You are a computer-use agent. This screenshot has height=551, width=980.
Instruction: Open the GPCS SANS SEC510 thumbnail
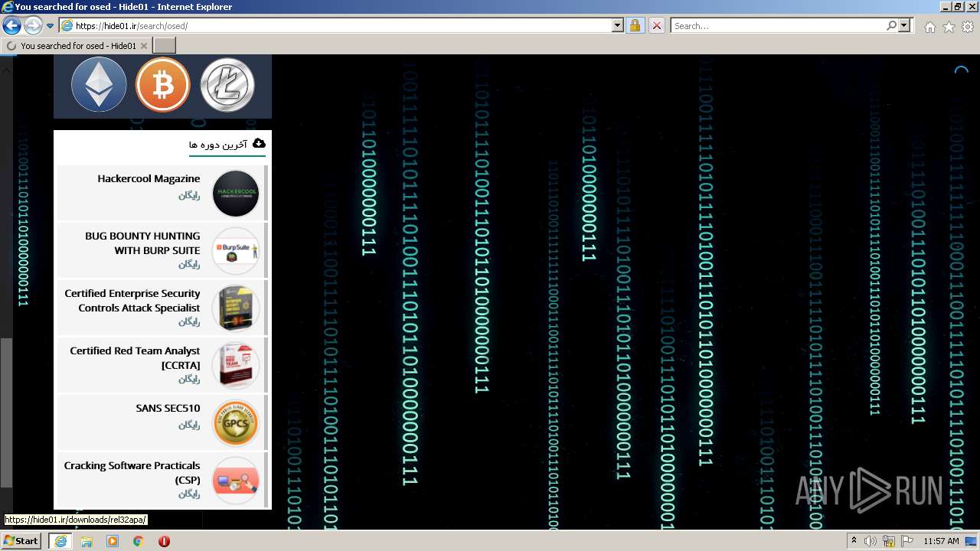(x=236, y=423)
